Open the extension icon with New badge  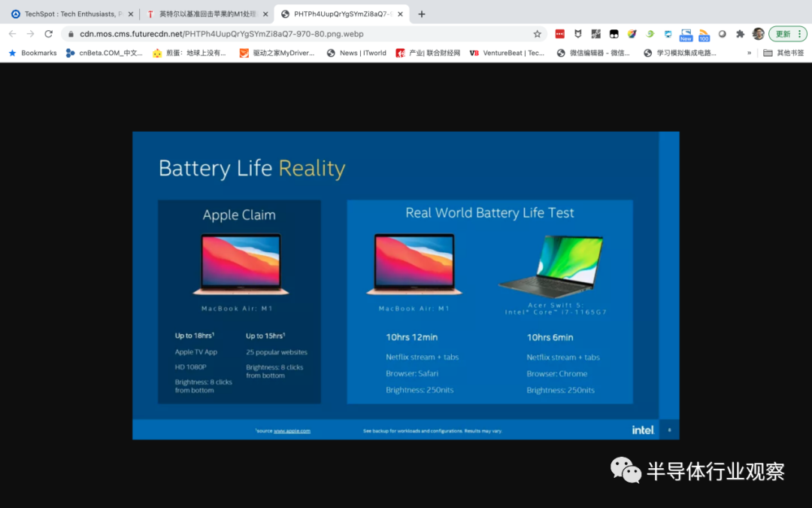(686, 35)
